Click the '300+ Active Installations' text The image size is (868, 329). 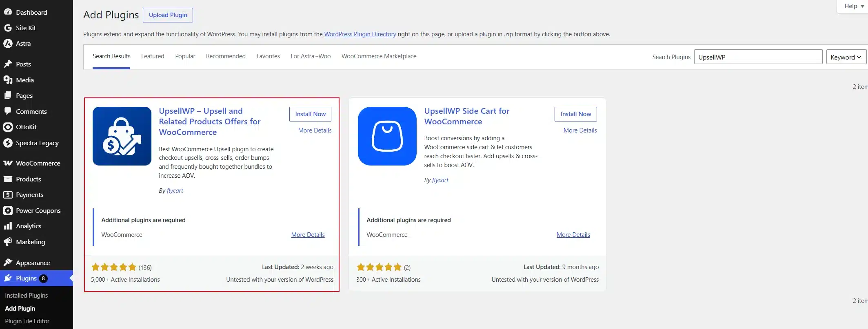[x=388, y=280]
